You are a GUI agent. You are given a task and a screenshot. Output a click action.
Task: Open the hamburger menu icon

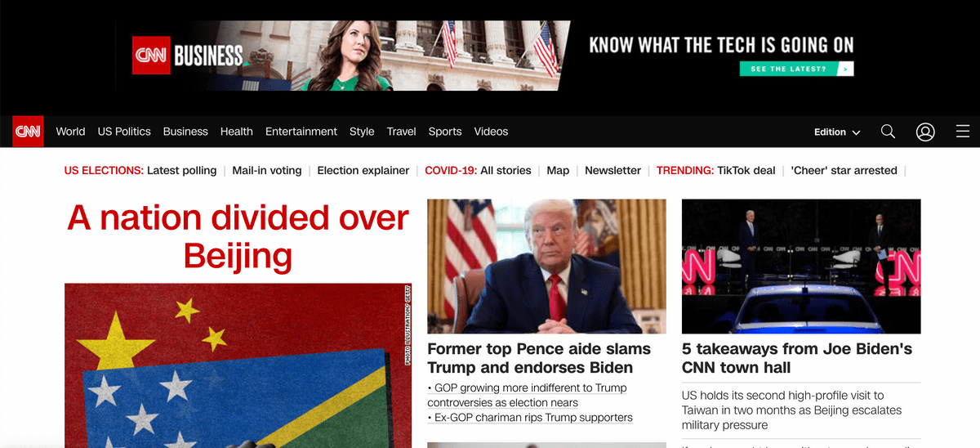click(962, 132)
